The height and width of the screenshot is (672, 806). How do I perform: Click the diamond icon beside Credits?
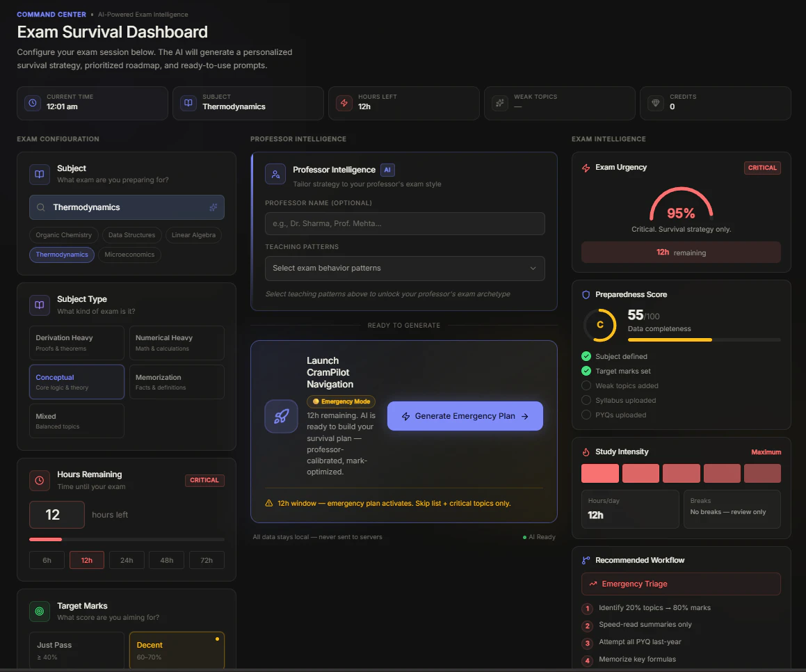coord(655,102)
